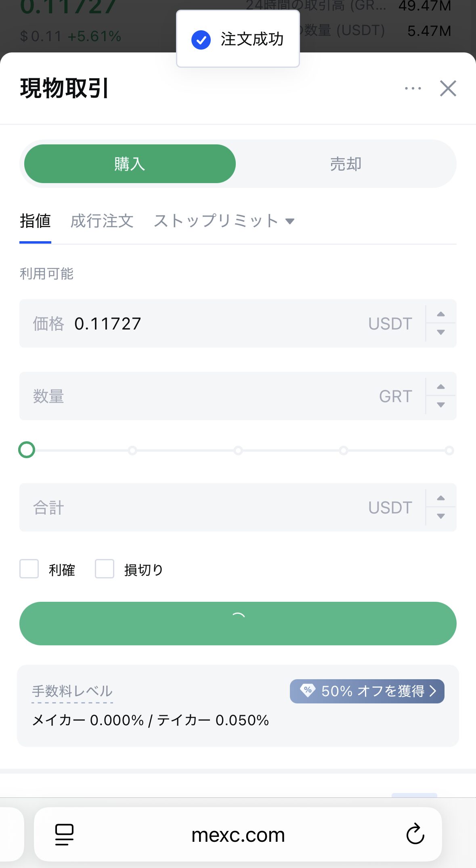This screenshot has width=476, height=868.
Task: Set amount slider to the midpoint dot
Action: [238, 450]
